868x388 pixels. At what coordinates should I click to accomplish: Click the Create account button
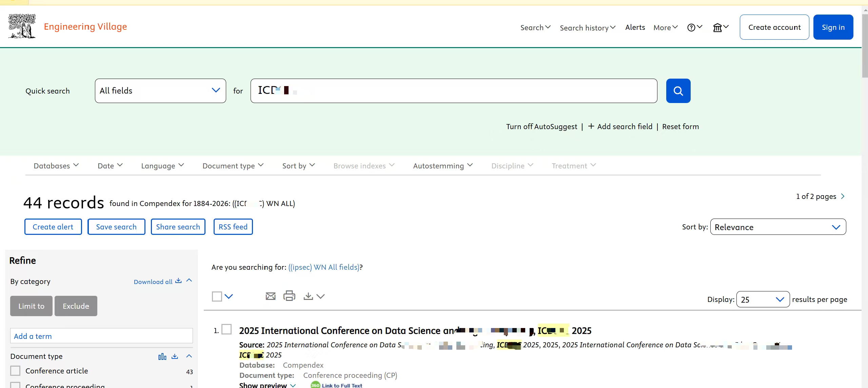coord(774,27)
